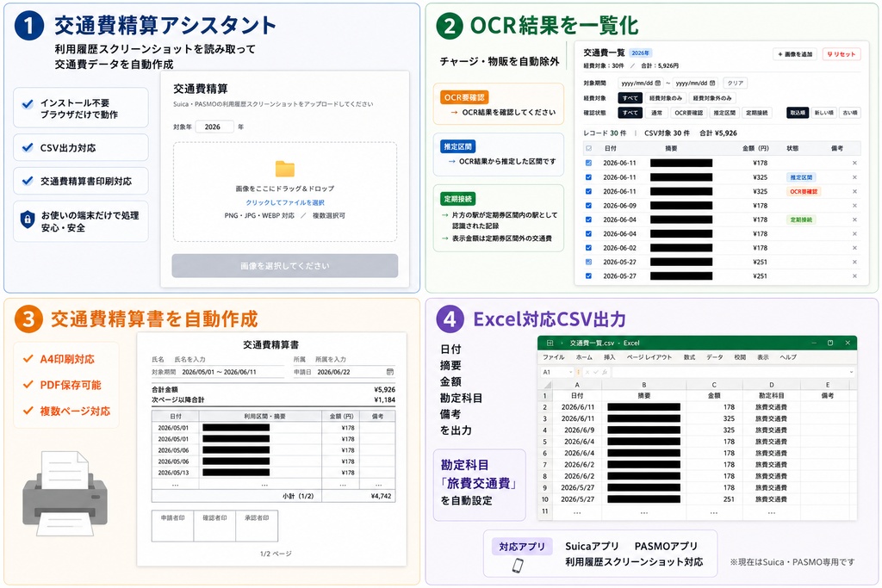
Task: Select the 通常 status filter
Action: coord(656,113)
